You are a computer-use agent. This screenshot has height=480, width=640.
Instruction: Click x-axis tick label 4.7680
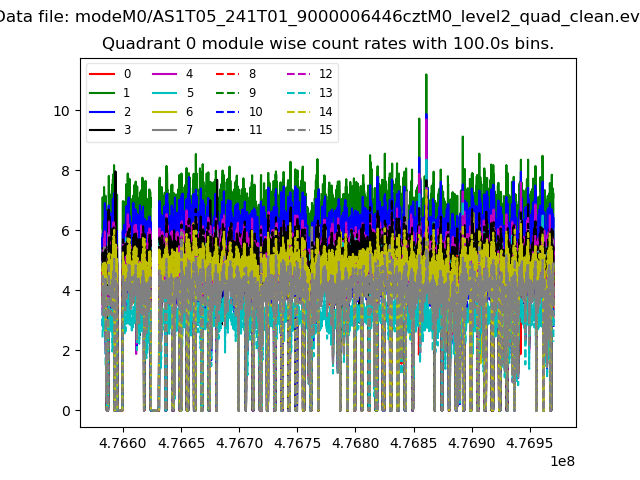(356, 443)
